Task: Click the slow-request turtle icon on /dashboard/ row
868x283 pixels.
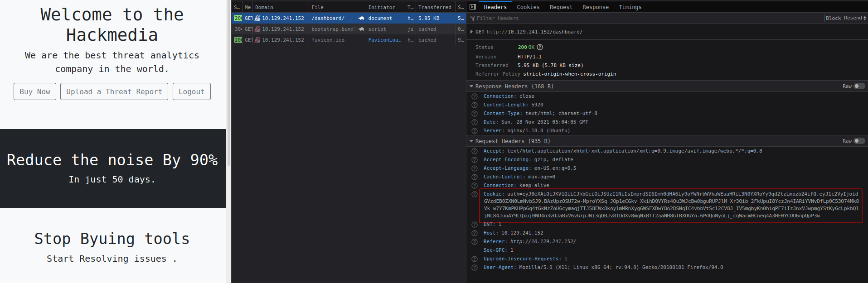Action: click(361, 18)
